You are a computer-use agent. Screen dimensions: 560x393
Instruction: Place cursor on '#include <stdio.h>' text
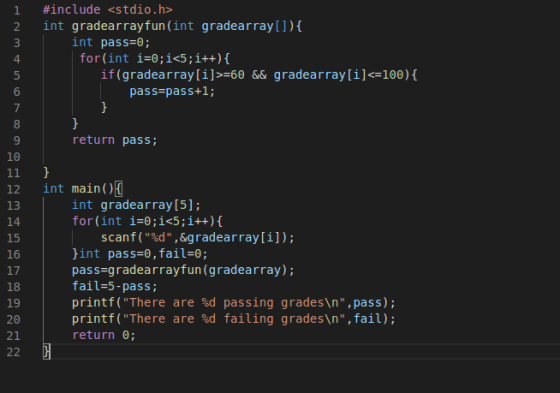108,10
